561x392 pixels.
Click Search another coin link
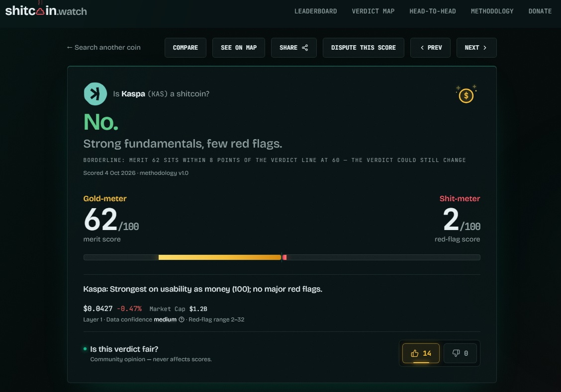pyautogui.click(x=104, y=48)
